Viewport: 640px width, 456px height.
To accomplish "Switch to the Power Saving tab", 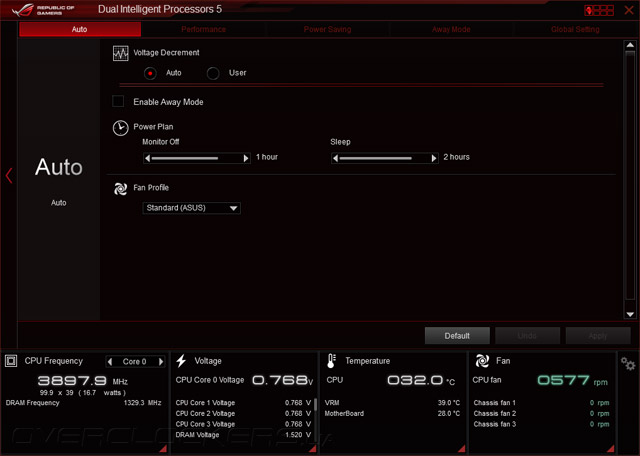I will tap(327, 29).
